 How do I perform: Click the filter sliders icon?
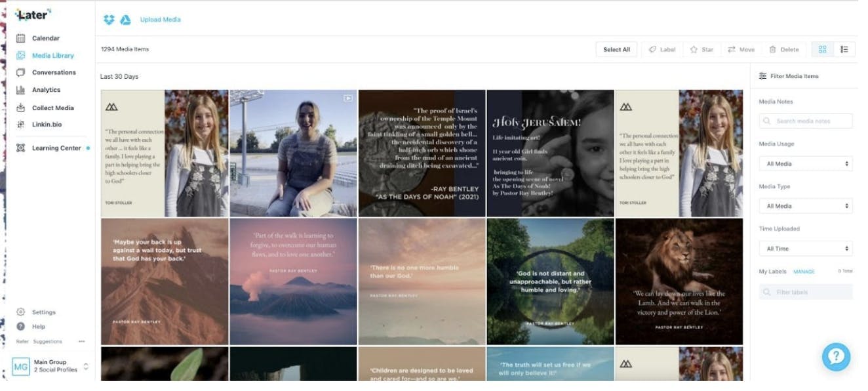(762, 76)
